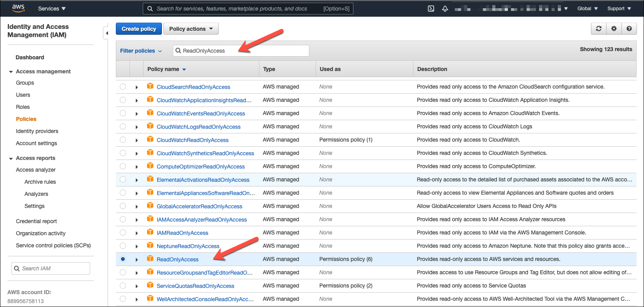
Task: Click the Description column header
Action: tap(432, 69)
